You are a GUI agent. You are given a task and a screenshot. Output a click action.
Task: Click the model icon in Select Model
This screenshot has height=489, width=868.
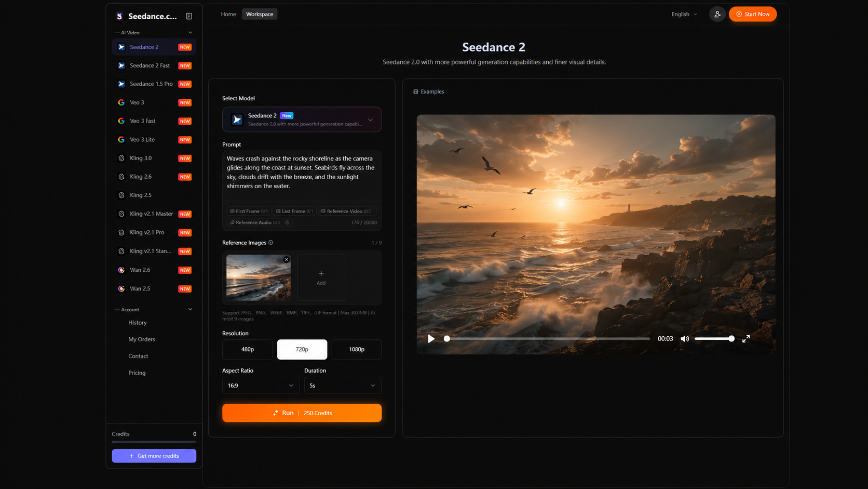237,120
